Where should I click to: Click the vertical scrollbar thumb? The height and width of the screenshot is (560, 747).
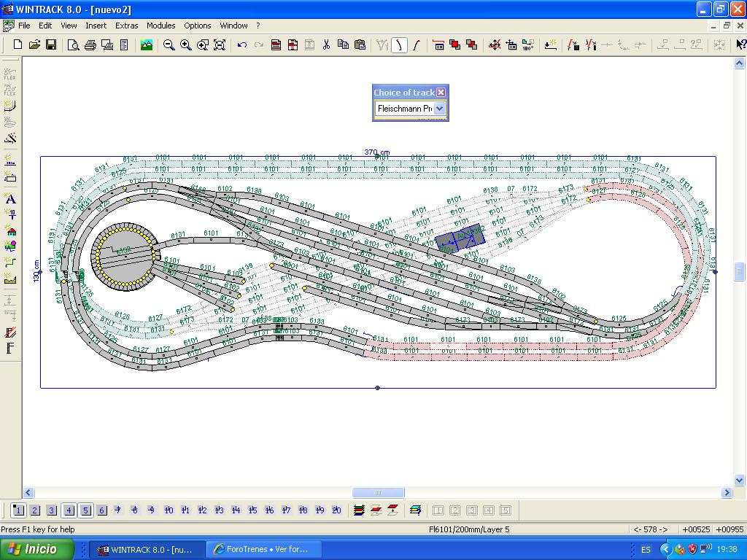pyautogui.click(x=740, y=272)
